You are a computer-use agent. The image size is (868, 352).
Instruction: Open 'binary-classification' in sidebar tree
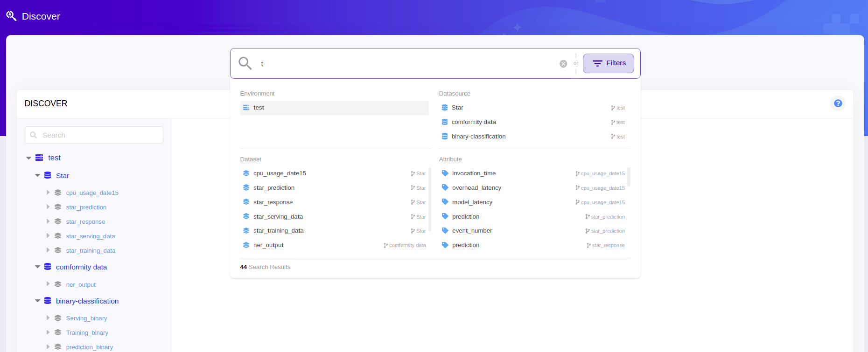[87, 301]
